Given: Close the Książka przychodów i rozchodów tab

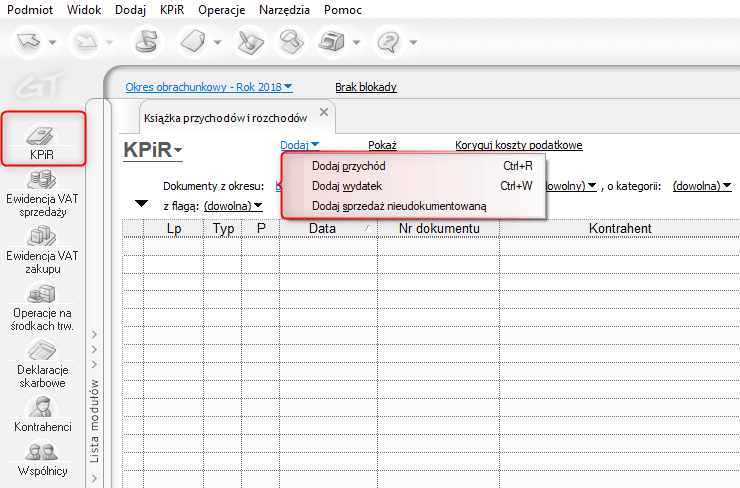Looking at the screenshot, I should click(324, 112).
